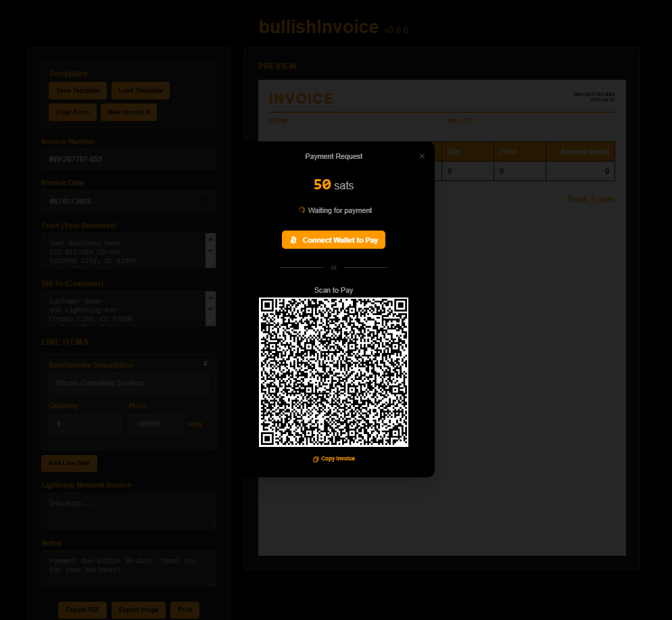Click the 'v0.0.6' version label
The height and width of the screenshot is (620, 672).
point(396,30)
